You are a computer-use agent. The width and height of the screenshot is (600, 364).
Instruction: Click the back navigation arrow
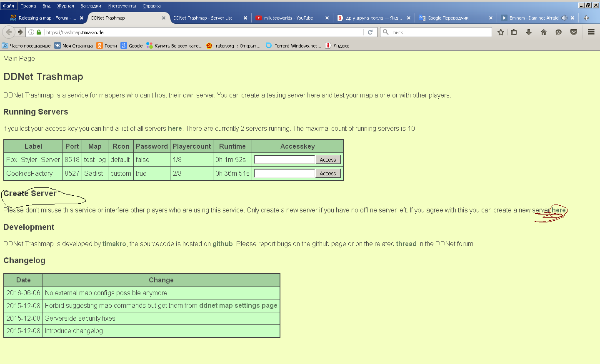8,32
